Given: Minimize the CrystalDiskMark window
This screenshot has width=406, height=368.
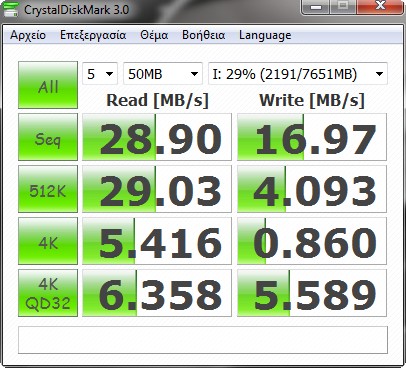Looking at the screenshot, I should tap(316, 7).
